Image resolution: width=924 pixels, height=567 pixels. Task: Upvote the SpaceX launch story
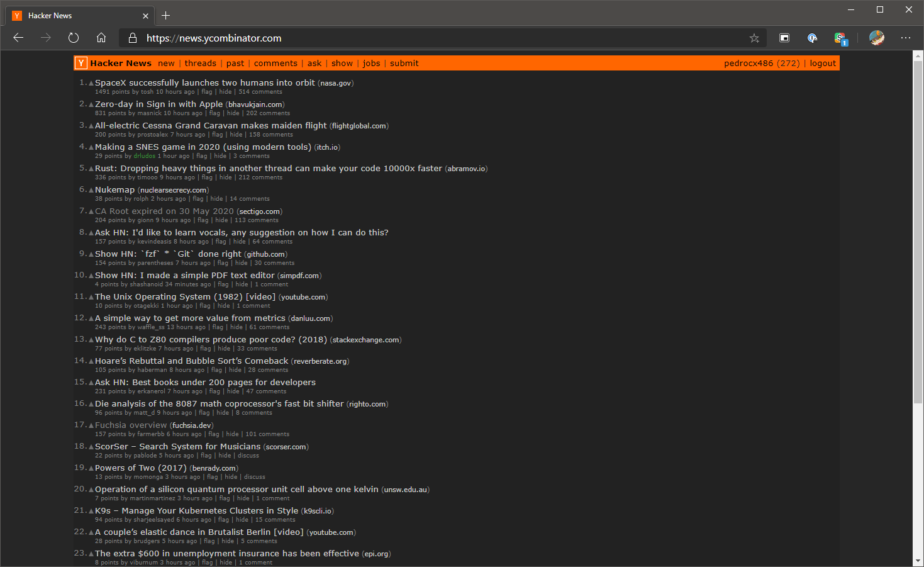point(90,82)
